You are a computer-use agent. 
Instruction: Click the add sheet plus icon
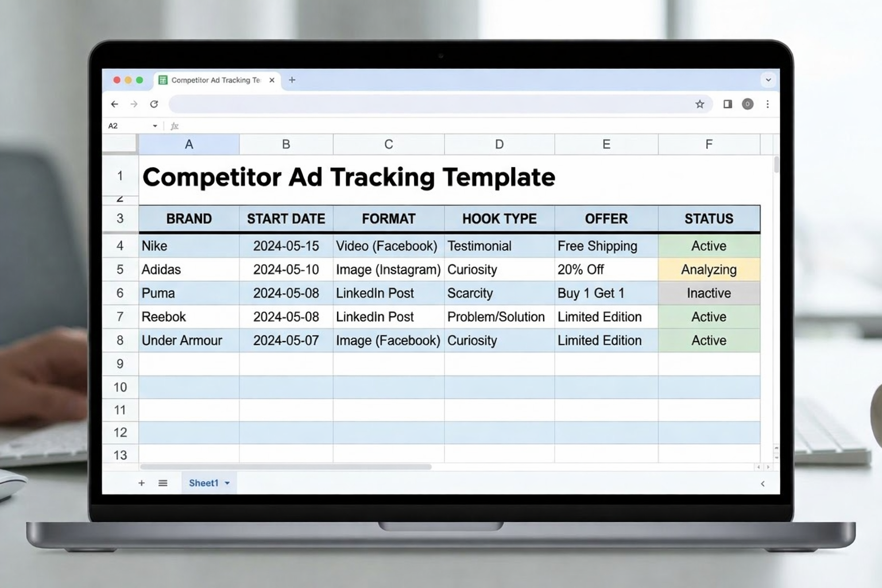pyautogui.click(x=141, y=483)
